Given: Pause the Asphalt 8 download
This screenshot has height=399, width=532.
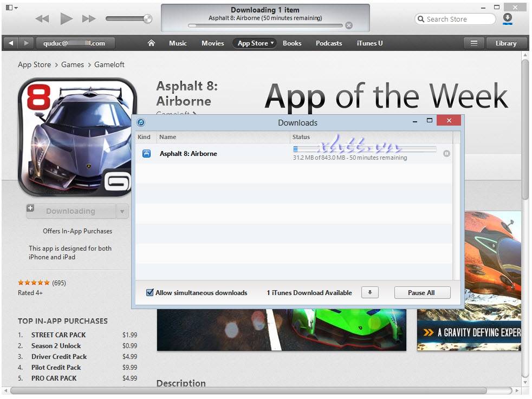Looking at the screenshot, I should (x=446, y=154).
